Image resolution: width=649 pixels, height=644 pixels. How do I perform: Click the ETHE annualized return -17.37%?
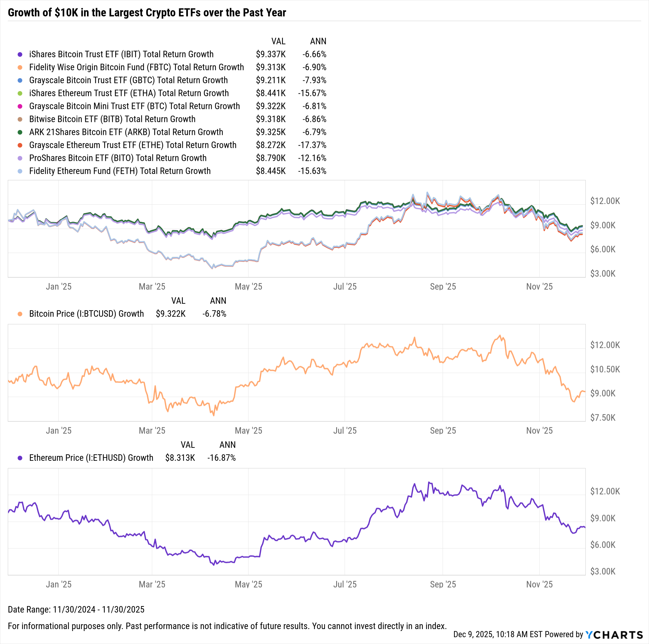tap(312, 145)
